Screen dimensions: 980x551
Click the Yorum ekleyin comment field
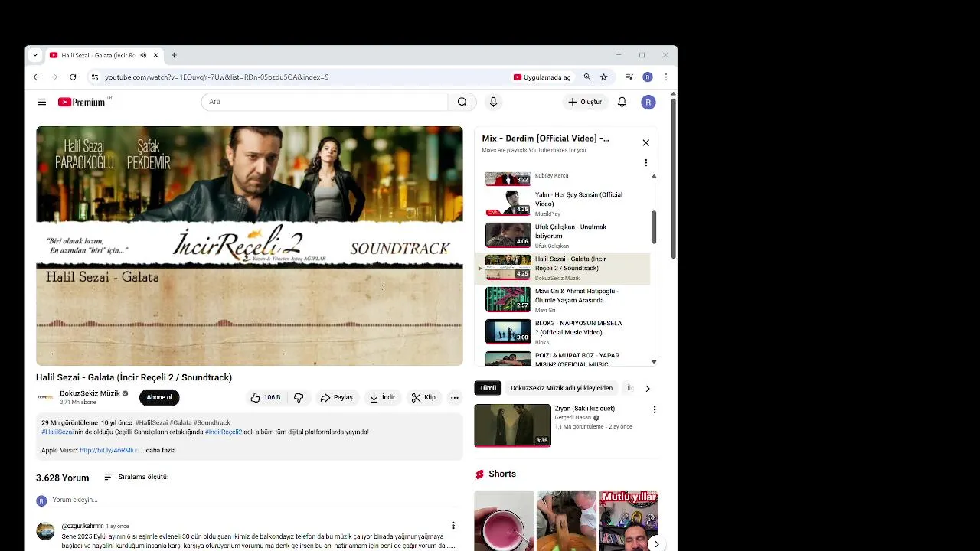pyautogui.click(x=253, y=500)
